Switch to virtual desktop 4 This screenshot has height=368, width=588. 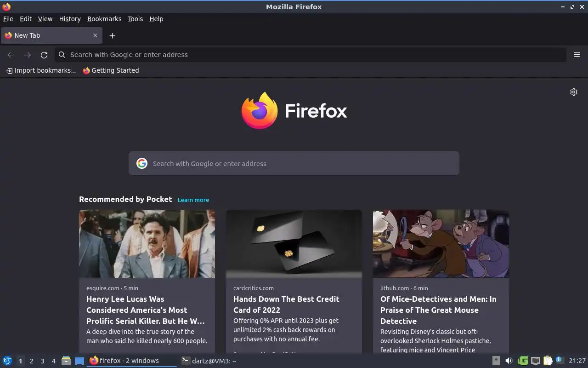click(x=53, y=361)
